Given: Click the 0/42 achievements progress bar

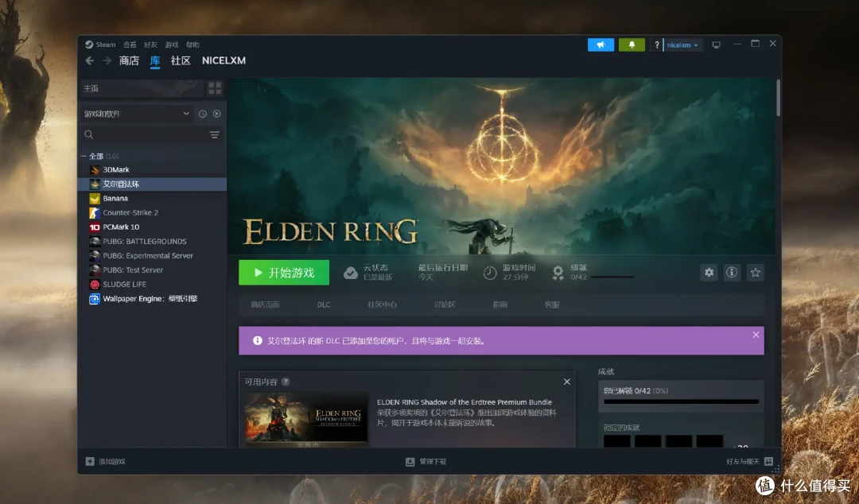Looking at the screenshot, I should coord(612,277).
